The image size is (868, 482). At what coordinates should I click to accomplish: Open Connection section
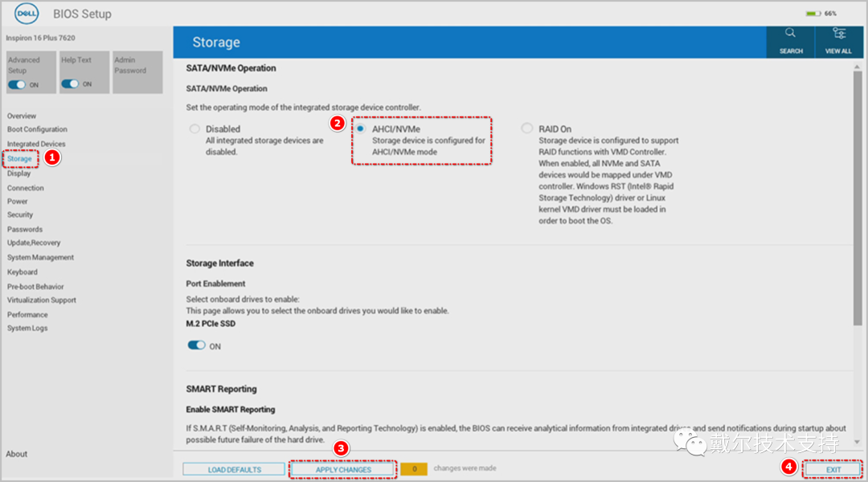(26, 188)
